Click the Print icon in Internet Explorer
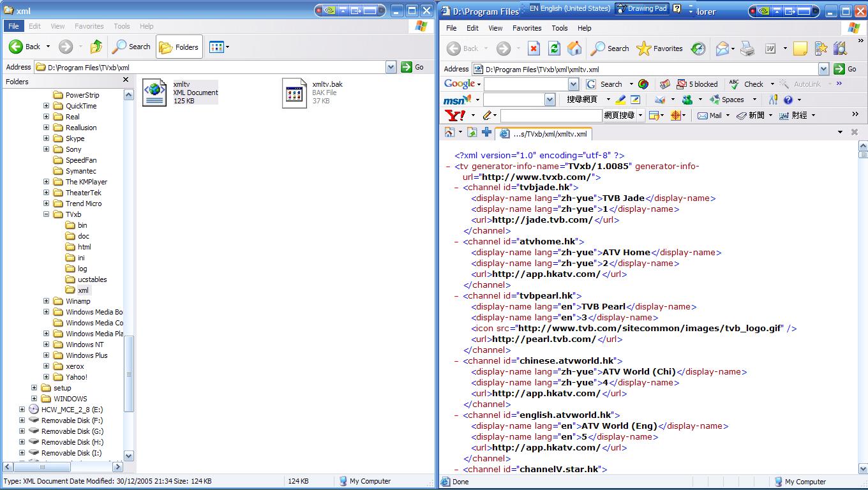 click(x=745, y=48)
